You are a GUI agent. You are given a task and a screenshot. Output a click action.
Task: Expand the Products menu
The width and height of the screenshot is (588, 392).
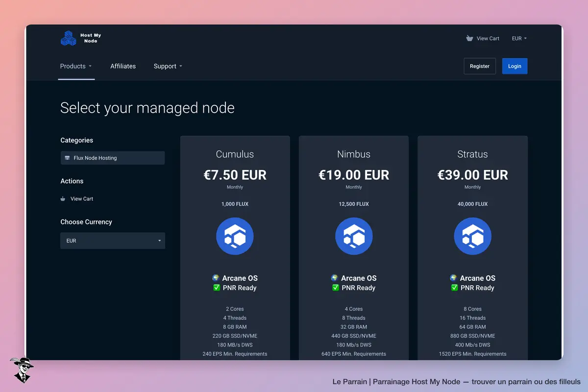pos(76,66)
